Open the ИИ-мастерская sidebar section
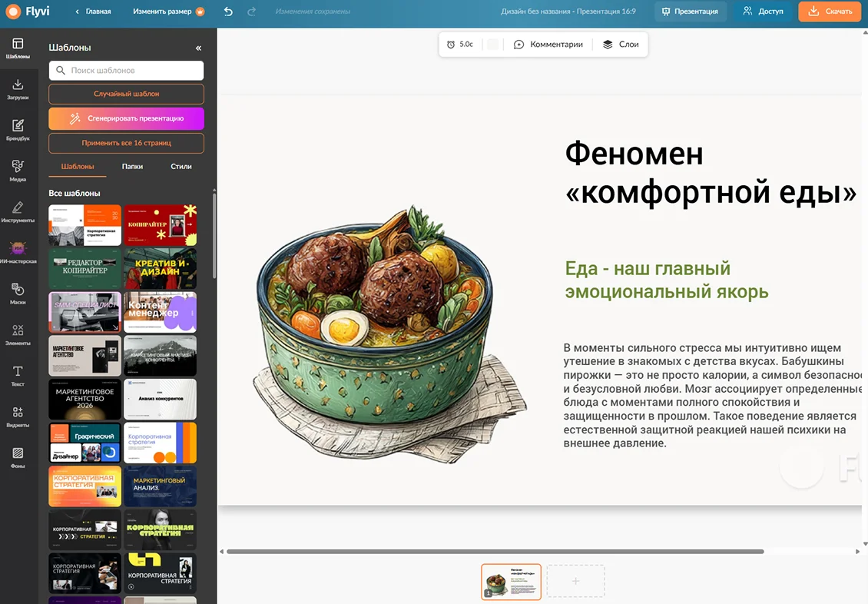The image size is (868, 604). tap(18, 253)
